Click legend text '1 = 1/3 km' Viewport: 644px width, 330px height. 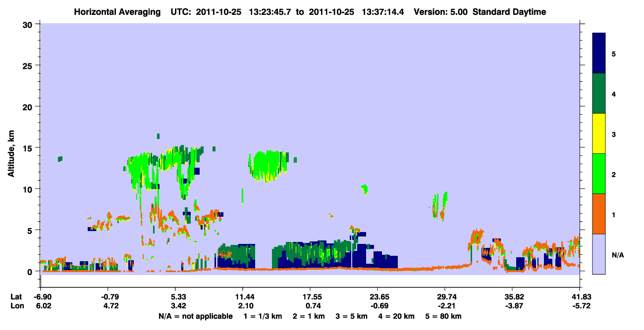coord(263,316)
